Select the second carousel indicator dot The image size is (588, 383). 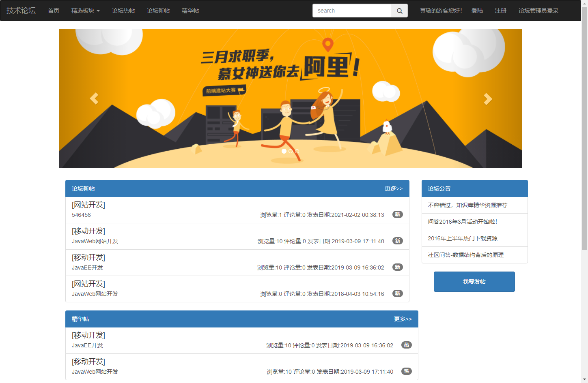(290, 151)
